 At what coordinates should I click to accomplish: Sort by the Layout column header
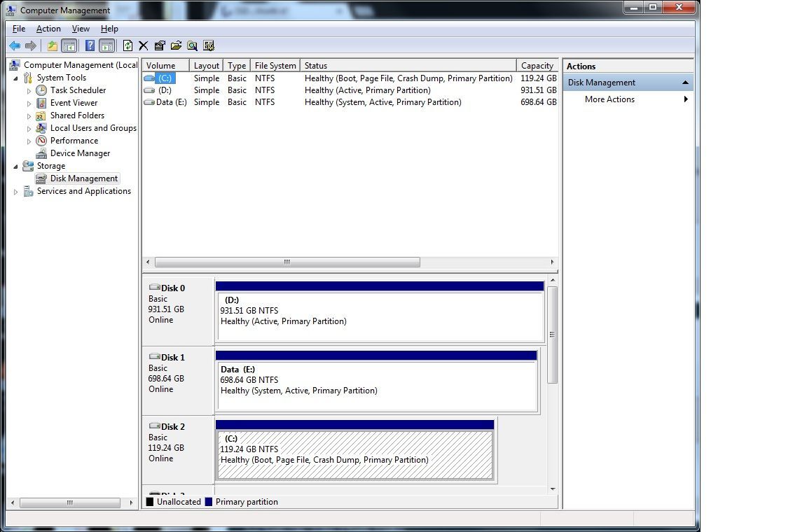click(x=207, y=65)
